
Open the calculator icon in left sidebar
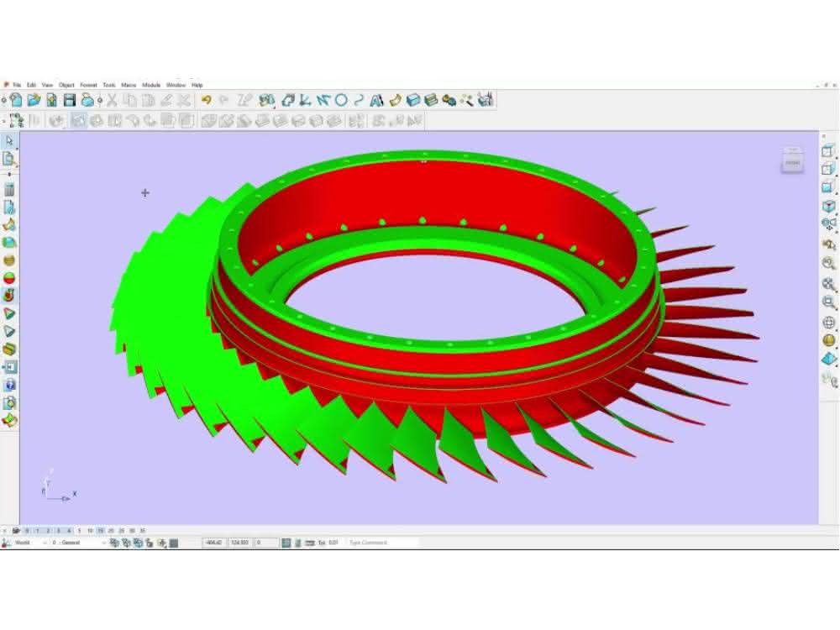click(9, 190)
